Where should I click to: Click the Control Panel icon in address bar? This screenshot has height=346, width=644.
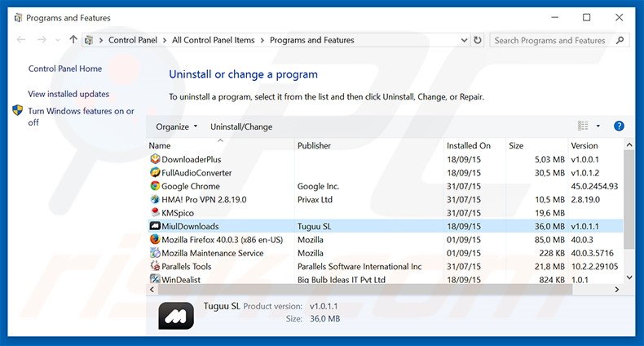89,40
